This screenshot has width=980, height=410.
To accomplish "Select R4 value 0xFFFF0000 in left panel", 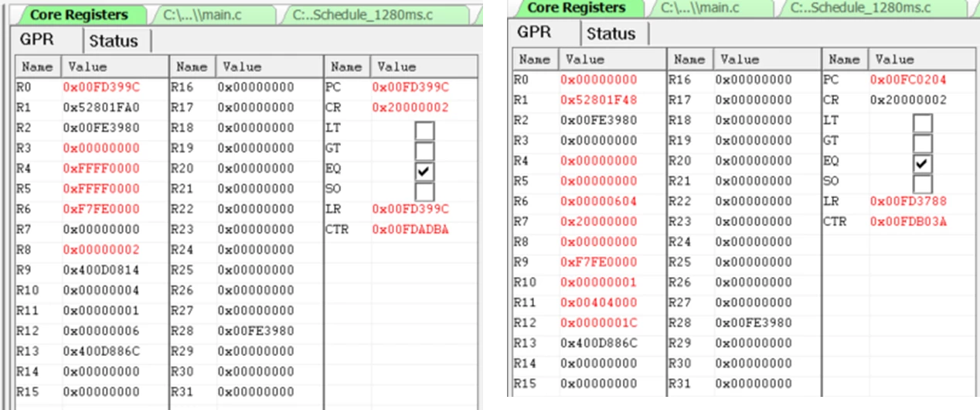I will coord(101,169).
